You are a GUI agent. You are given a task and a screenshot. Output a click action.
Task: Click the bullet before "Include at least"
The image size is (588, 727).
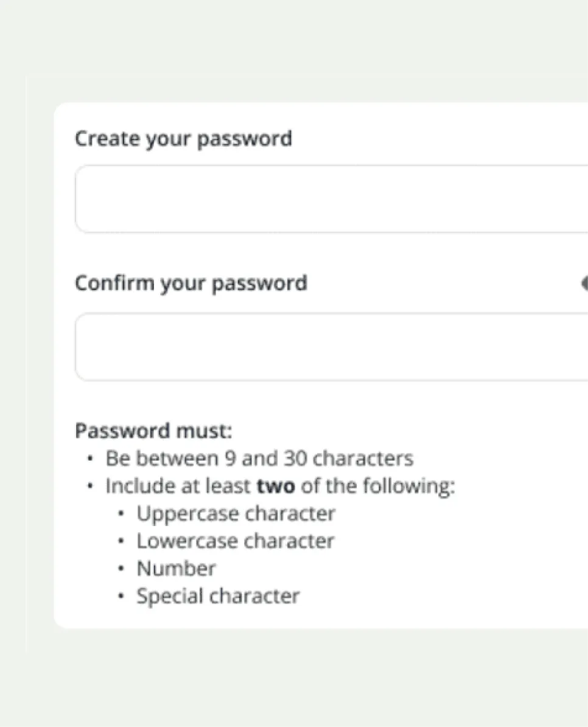coord(91,486)
